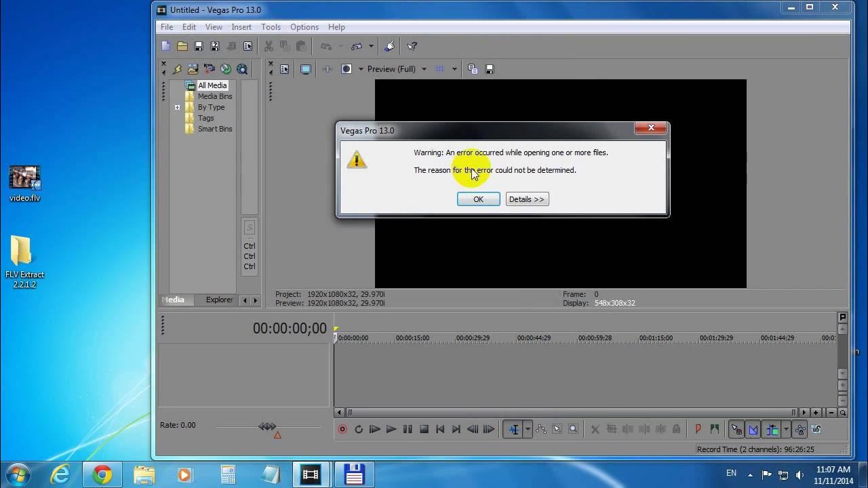The height and width of the screenshot is (488, 868).
Task: Launch interactive tutorials with the pointing-hand icon
Action: (x=390, y=46)
